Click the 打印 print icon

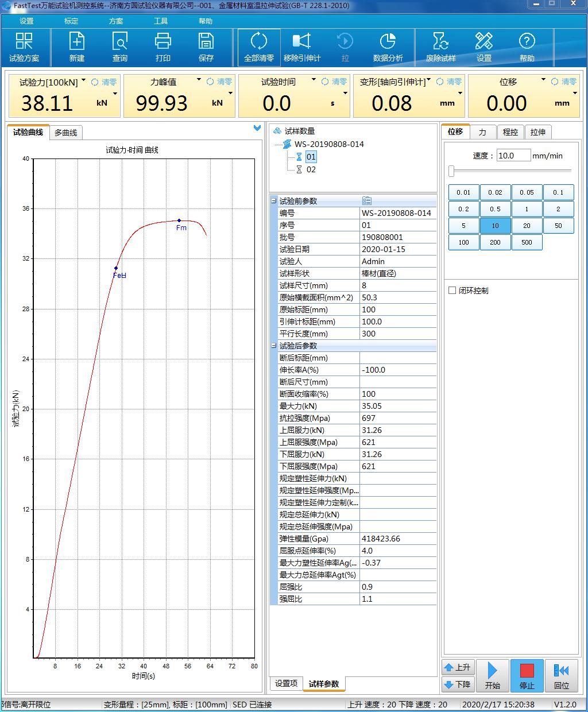click(163, 47)
